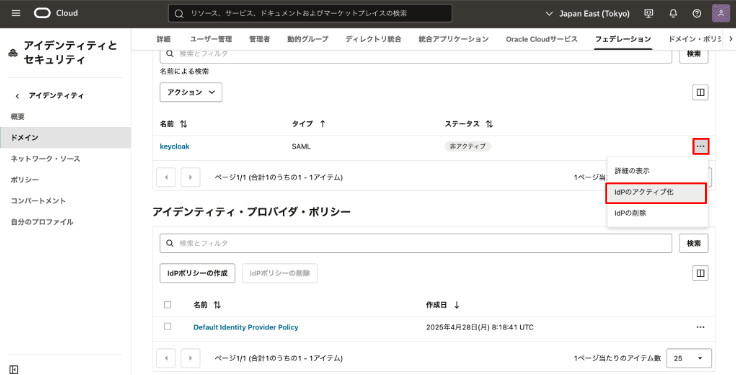The height and width of the screenshot is (375, 736).
Task: Collapse the sidebar with the bottom-left icon
Action: point(14,369)
